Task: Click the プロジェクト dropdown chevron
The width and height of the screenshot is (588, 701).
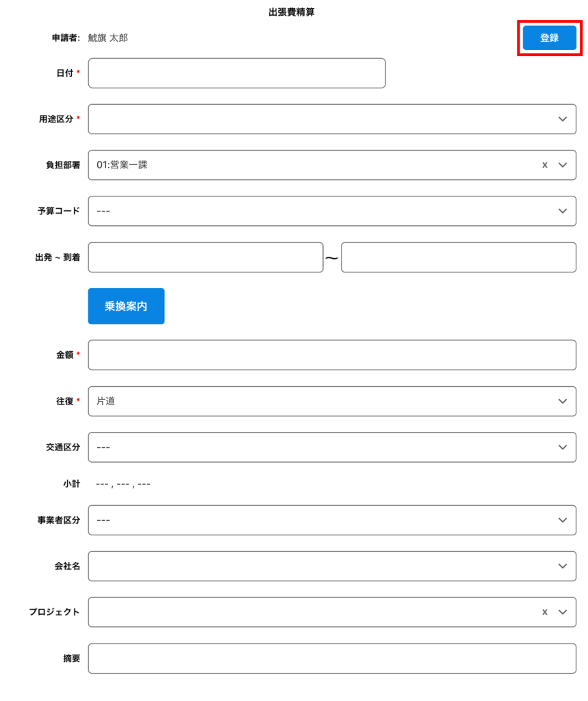Action: (563, 612)
